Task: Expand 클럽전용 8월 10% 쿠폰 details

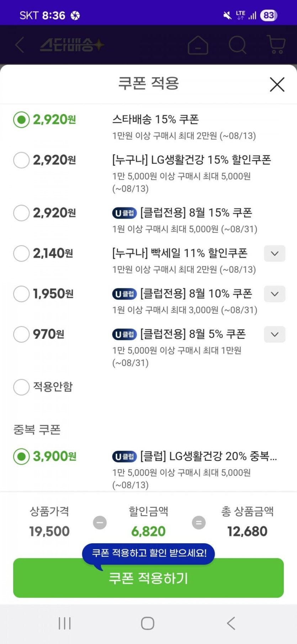Action: click(x=274, y=294)
